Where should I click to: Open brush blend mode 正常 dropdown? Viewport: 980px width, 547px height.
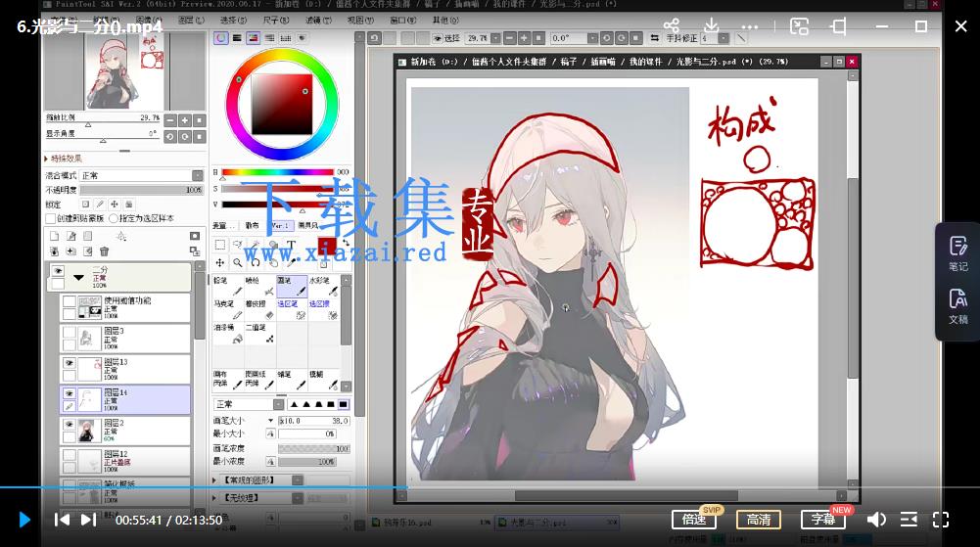coord(247,405)
